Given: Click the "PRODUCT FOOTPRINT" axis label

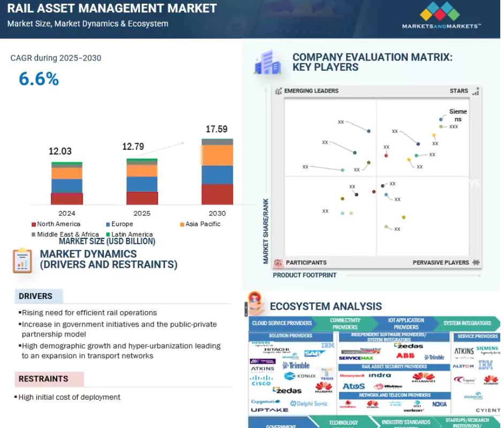Looking at the screenshot, I should pos(304,275).
